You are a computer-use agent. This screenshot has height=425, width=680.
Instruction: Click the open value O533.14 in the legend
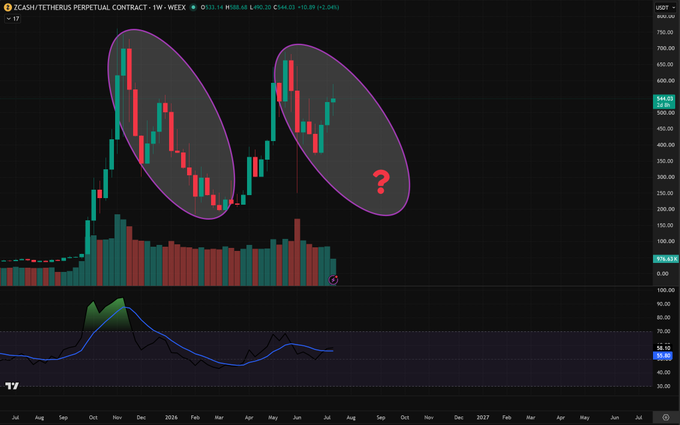point(212,7)
